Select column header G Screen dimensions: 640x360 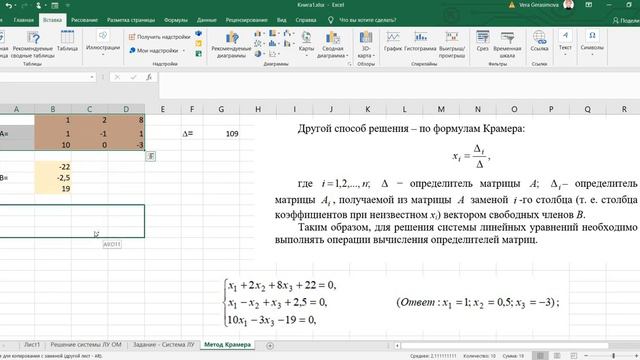tap(221, 109)
